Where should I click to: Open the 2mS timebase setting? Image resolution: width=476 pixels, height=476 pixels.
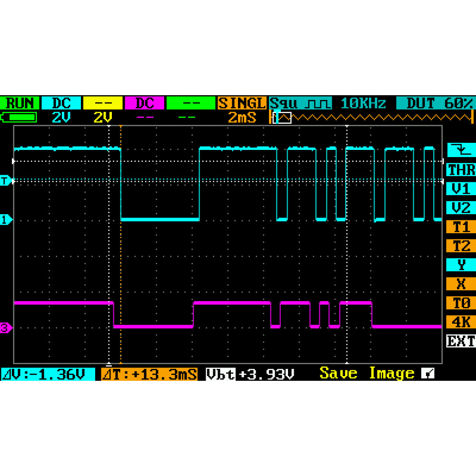click(242, 117)
